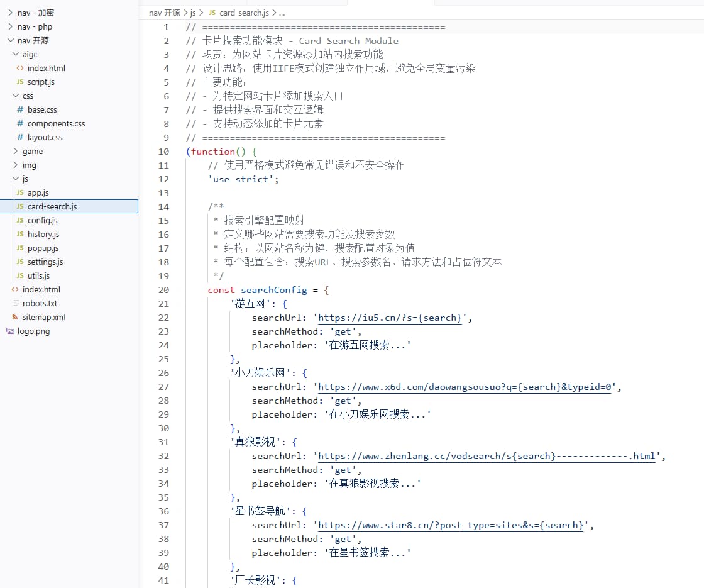Click the JS icon next to script.js
Screen dimensions: 704x588
click(x=20, y=82)
